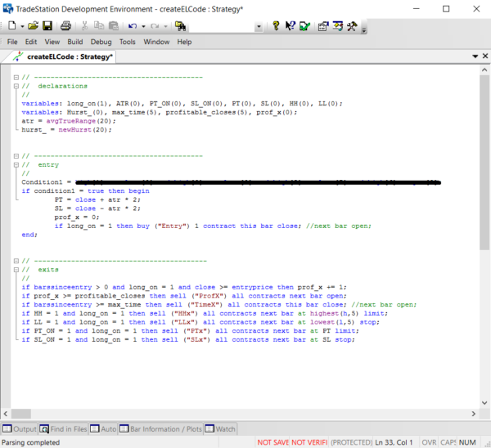Click the Properties icon in the toolbar
Viewport: 491px width, 448px height.
tap(322, 26)
